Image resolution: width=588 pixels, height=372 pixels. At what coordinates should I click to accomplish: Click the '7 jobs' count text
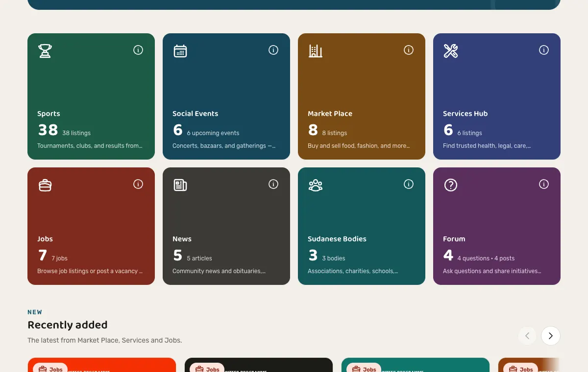tap(60, 258)
